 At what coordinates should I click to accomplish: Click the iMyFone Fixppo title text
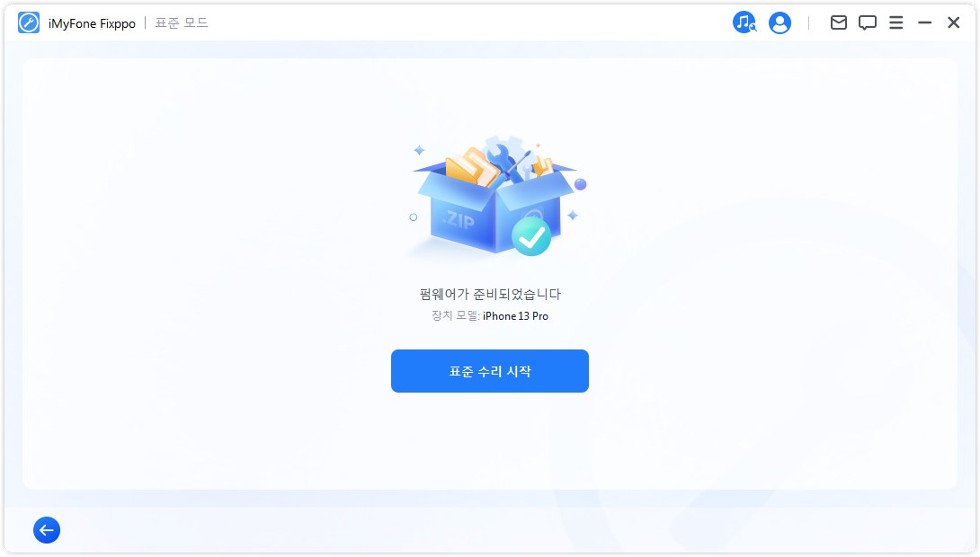[92, 23]
